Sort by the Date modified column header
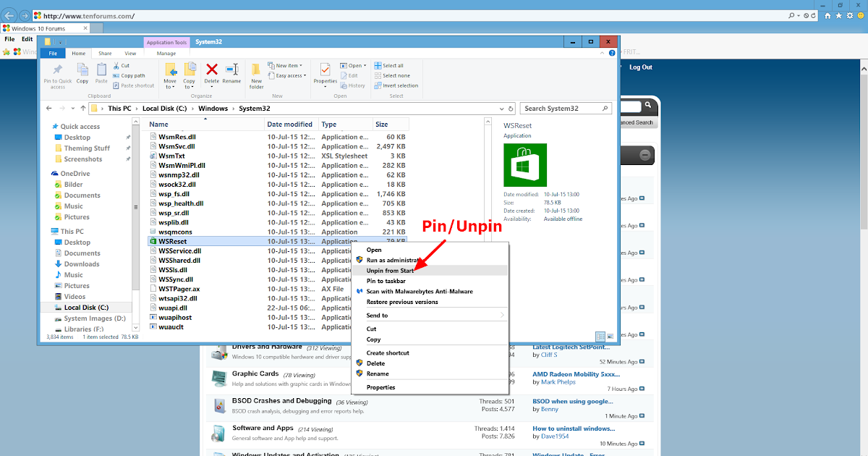Viewport: 868px width, 456px height. click(x=290, y=124)
